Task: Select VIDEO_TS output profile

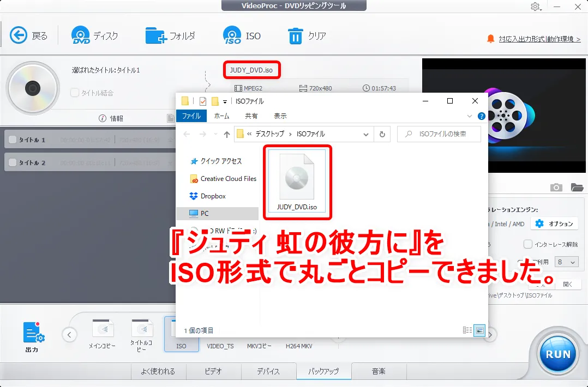Action: pos(220,346)
